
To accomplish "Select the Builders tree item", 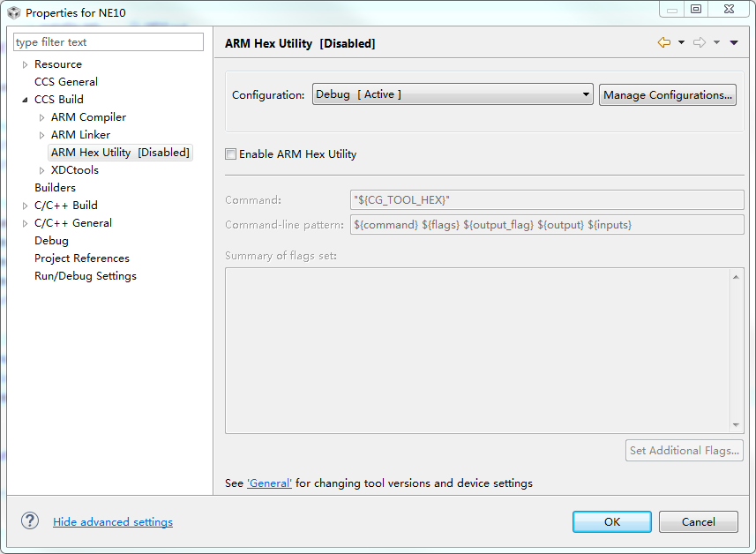I will click(55, 188).
